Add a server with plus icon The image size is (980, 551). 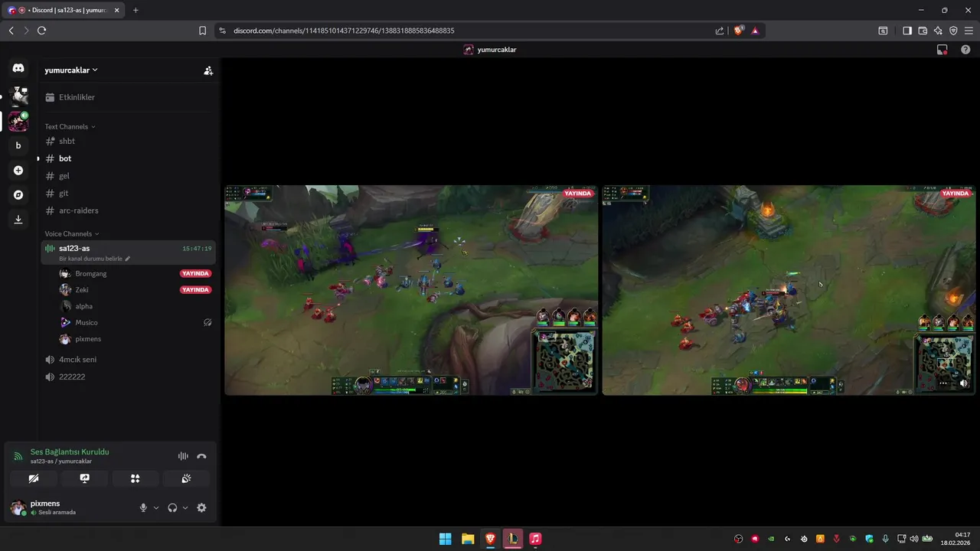[x=18, y=170]
